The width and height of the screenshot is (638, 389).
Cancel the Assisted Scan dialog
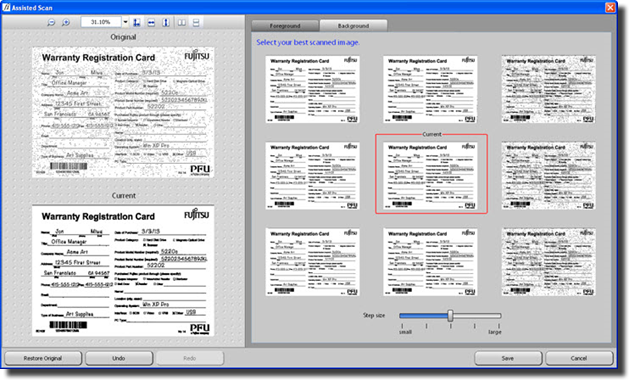579,358
